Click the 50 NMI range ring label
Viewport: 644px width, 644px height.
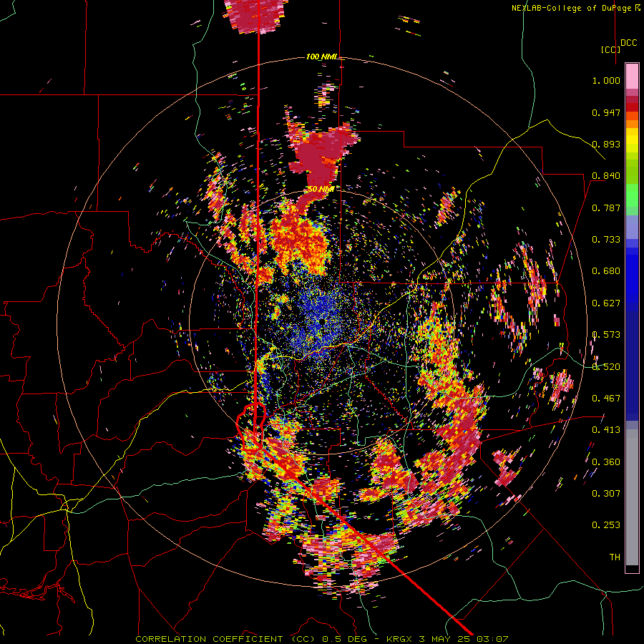[321, 190]
